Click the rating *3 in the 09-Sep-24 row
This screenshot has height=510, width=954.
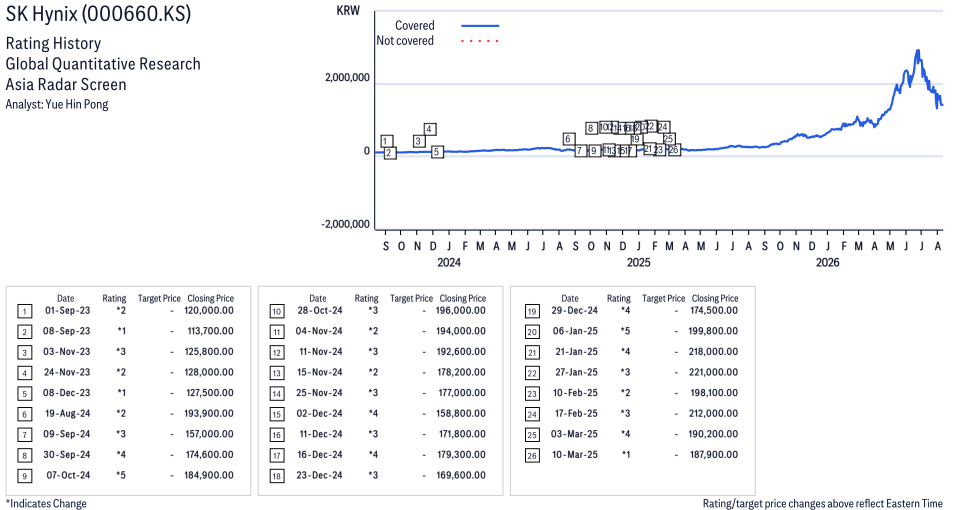(x=120, y=435)
